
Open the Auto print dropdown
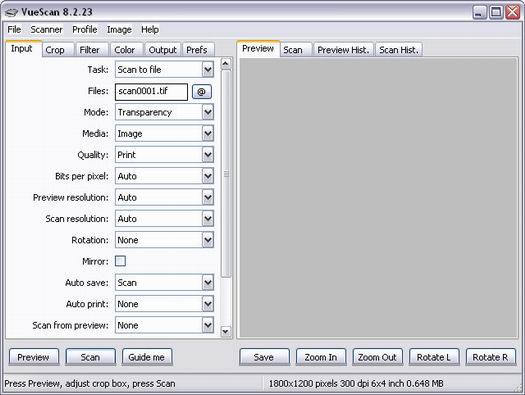coord(164,304)
